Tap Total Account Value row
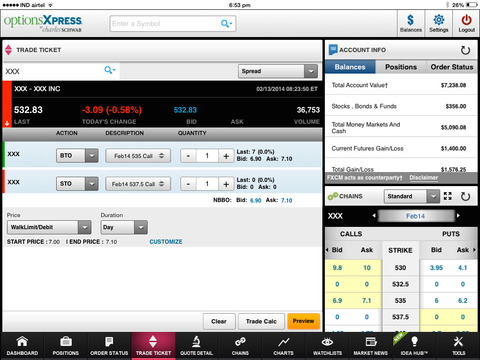The image size is (480, 360). 401,85
